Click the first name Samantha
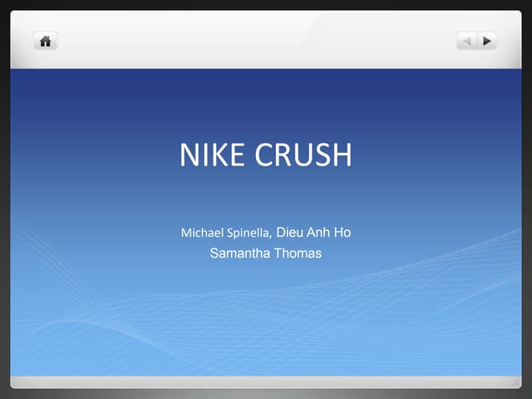The width and height of the screenshot is (532, 399). pos(239,253)
